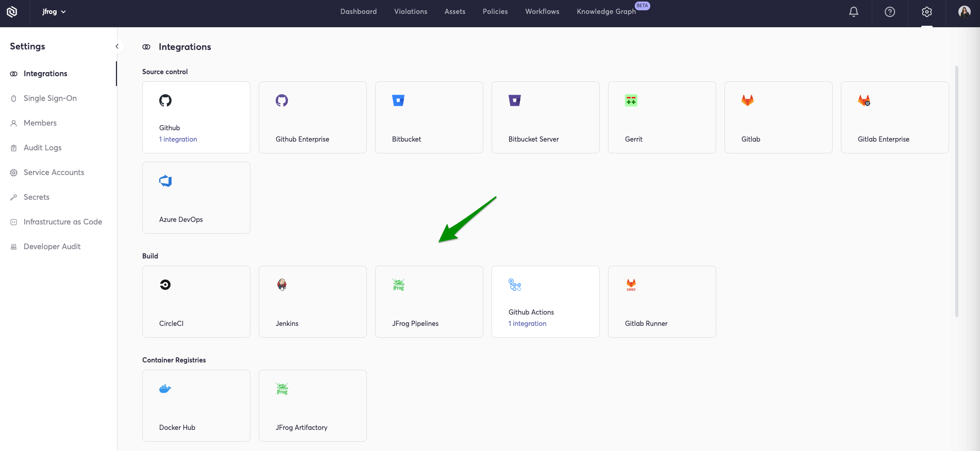Screen dimensions: 980x451
Task: Collapse the Settings sidebar panel
Action: 117,46
